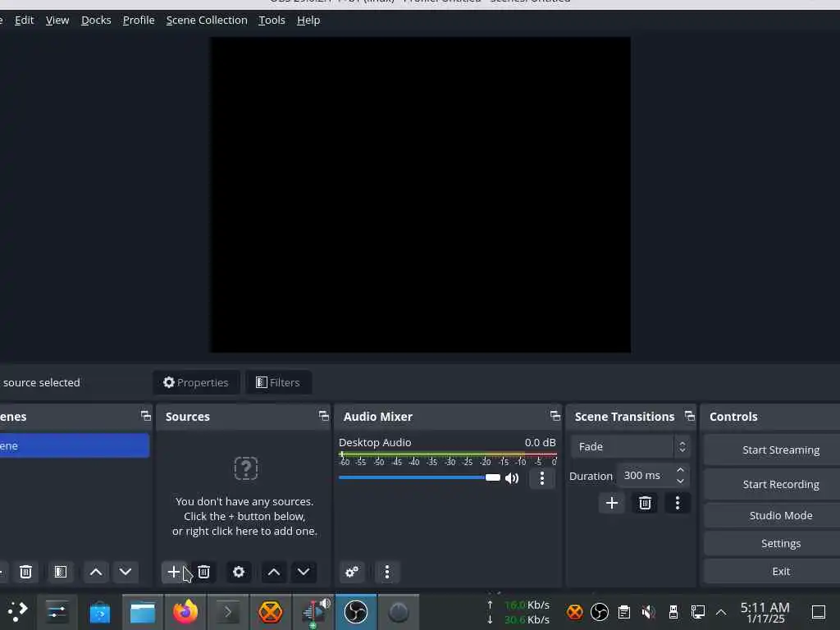Decrease transition duration with down arrow
This screenshot has height=630, width=840.
680,481
